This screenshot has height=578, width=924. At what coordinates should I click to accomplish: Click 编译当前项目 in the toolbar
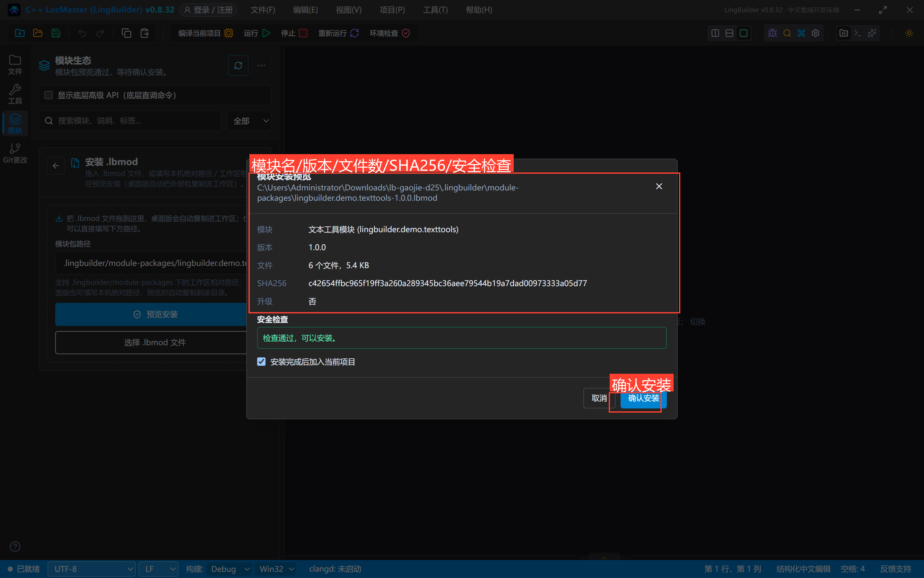(x=205, y=33)
